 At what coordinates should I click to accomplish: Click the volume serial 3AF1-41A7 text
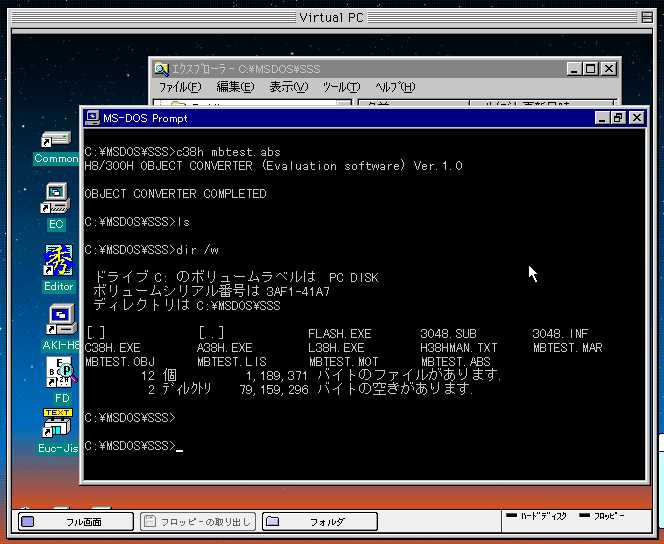click(x=298, y=292)
